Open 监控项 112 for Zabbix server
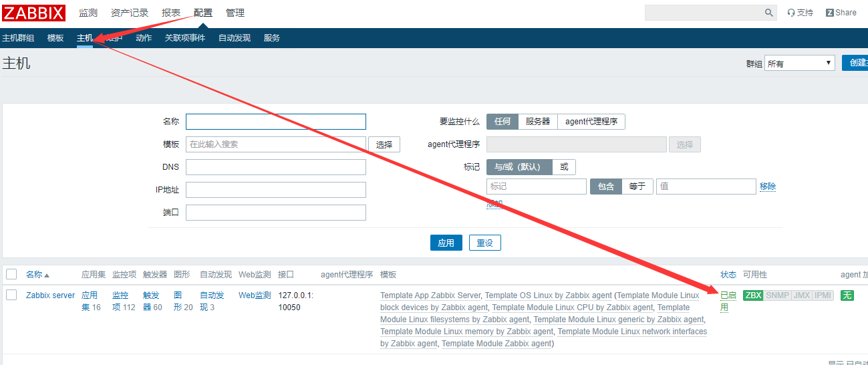The image size is (868, 365). point(124,301)
